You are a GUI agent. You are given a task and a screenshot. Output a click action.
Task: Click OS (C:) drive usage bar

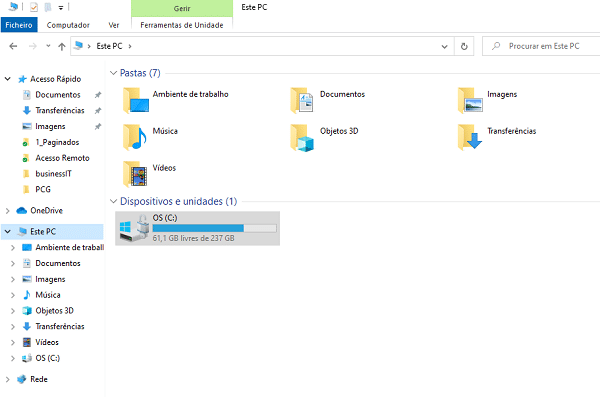click(x=214, y=228)
